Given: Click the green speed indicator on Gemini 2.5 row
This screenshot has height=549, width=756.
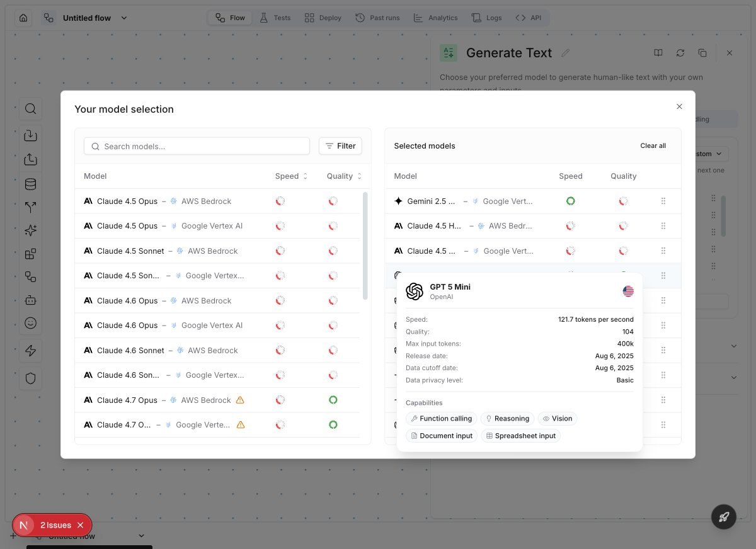Looking at the screenshot, I should coord(570,201).
